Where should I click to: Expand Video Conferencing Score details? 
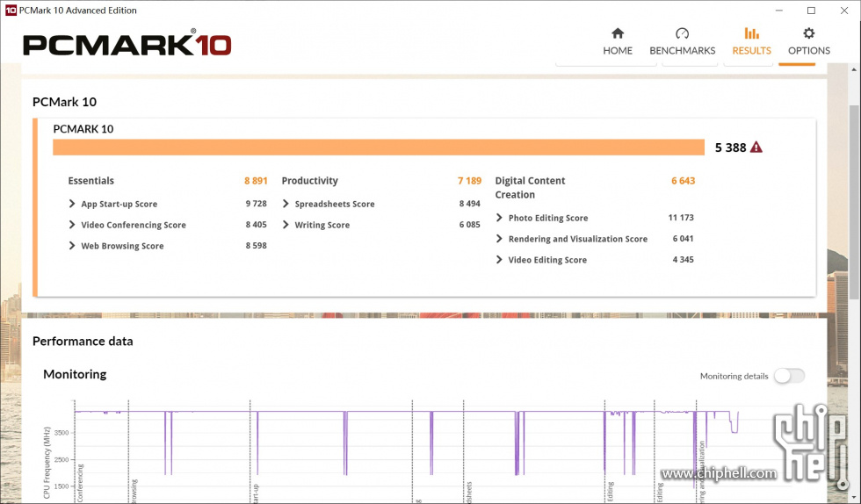(x=72, y=225)
